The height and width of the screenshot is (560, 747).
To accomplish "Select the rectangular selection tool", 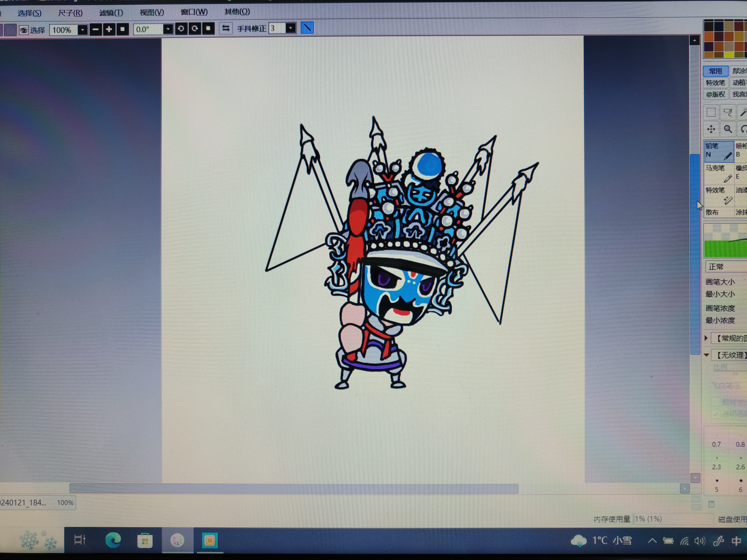I will tap(711, 112).
